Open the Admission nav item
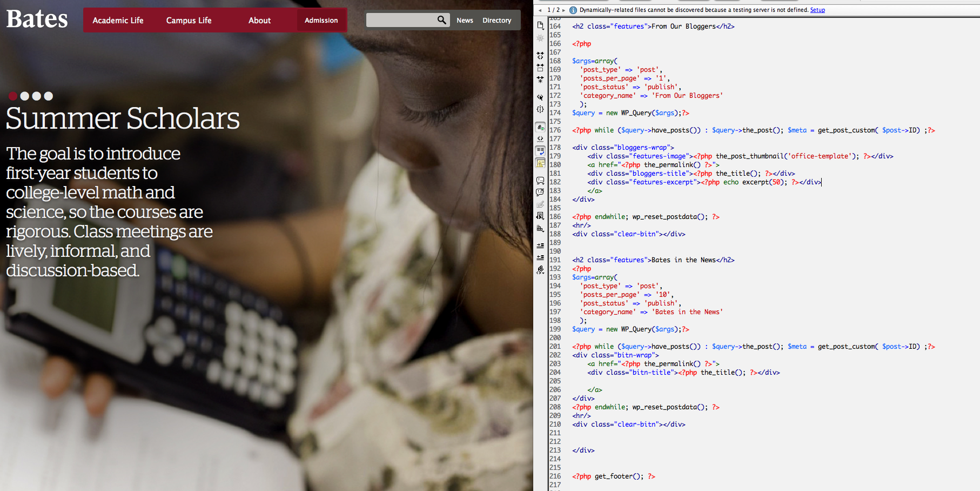 pos(321,21)
